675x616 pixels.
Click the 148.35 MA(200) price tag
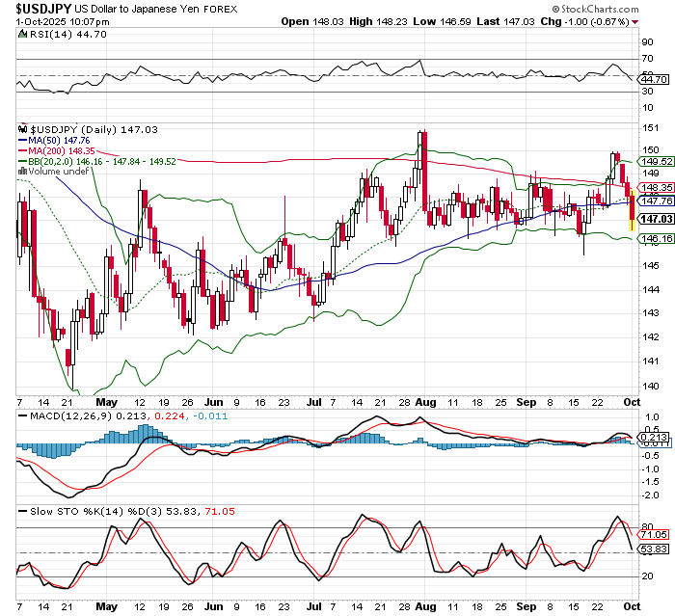(x=654, y=188)
